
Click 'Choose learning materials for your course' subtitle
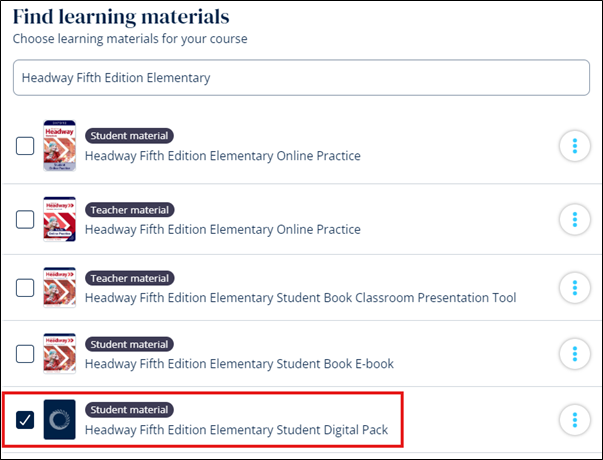click(x=130, y=39)
